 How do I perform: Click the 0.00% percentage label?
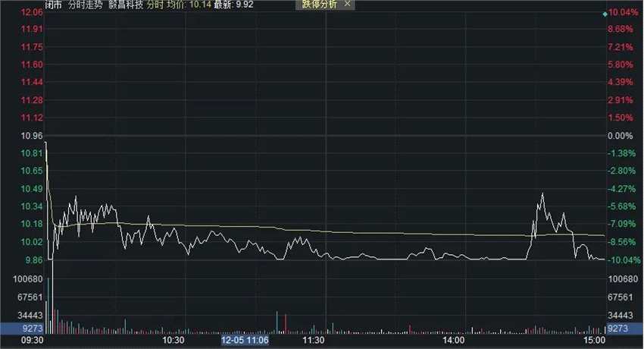pyautogui.click(x=621, y=136)
